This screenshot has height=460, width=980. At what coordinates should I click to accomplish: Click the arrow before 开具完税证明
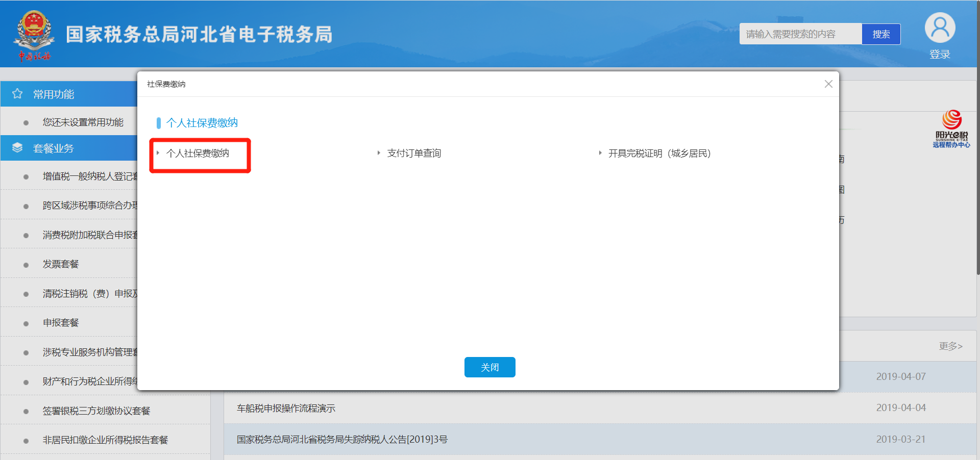coord(600,153)
